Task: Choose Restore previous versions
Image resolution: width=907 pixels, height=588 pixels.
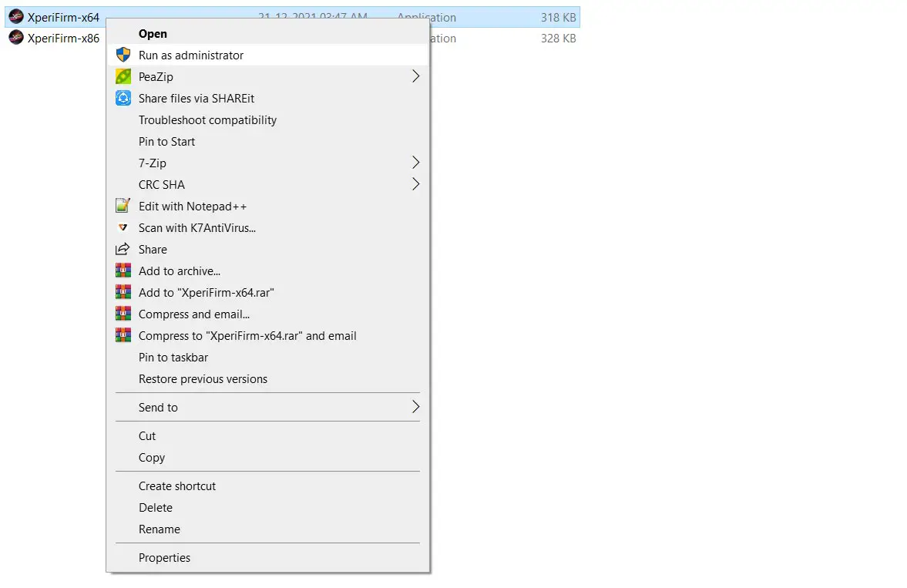Action: pyautogui.click(x=268, y=379)
